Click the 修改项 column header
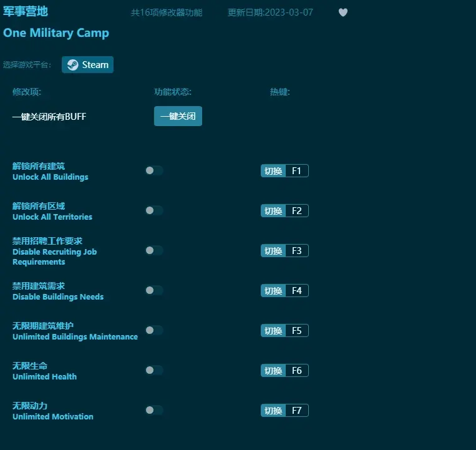Image resolution: width=476 pixels, height=450 pixels. pos(27,92)
